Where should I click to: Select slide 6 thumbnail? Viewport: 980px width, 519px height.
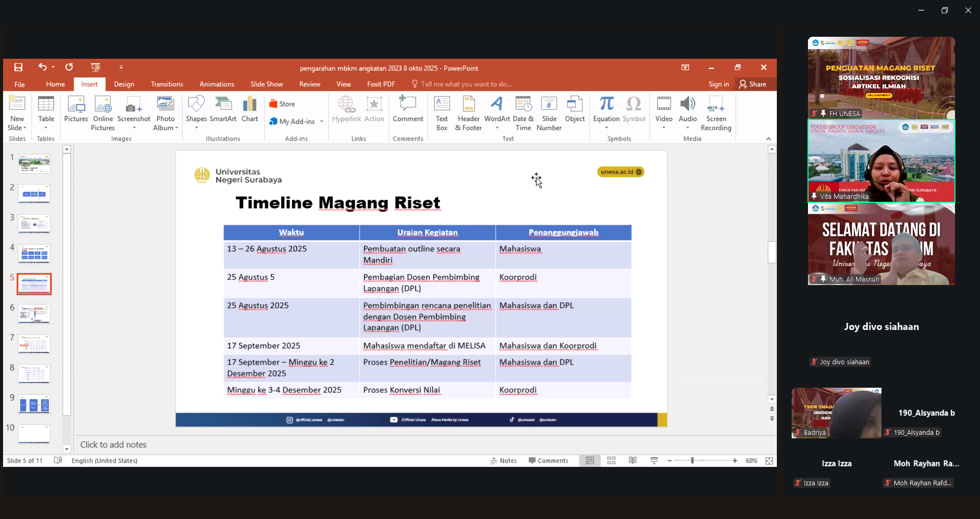click(34, 314)
